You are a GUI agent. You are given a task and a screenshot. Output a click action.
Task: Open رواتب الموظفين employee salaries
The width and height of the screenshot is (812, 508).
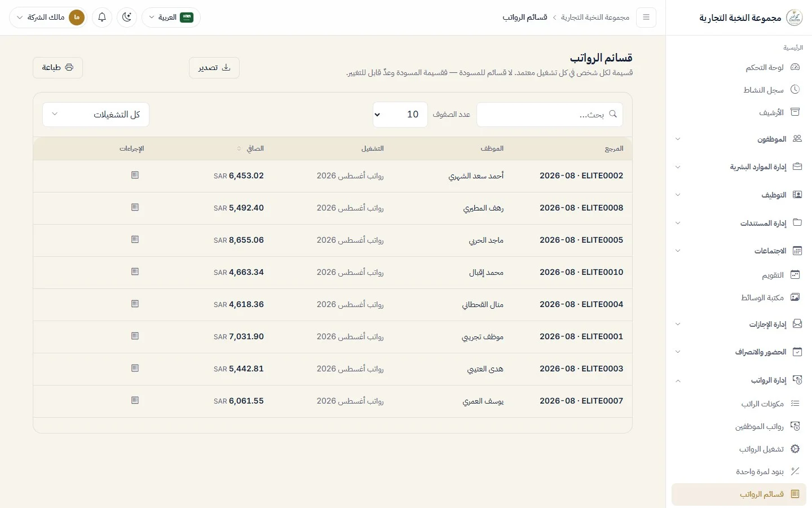coord(739,426)
